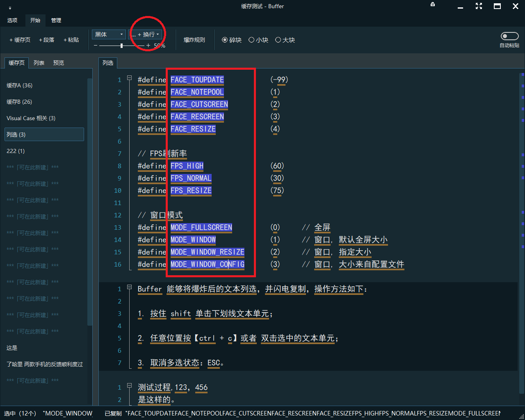Select the 碎块 radio option
Viewport: 525px width, 420px height.
232,40
